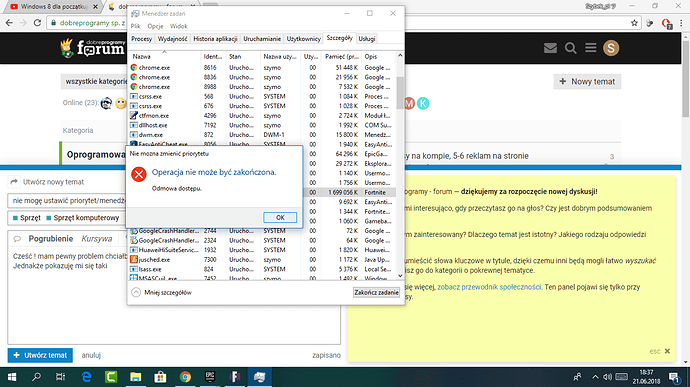Image resolution: width=690 pixels, height=387 pixels.
Task: Open Task View on taskbar
Action: click(60, 377)
